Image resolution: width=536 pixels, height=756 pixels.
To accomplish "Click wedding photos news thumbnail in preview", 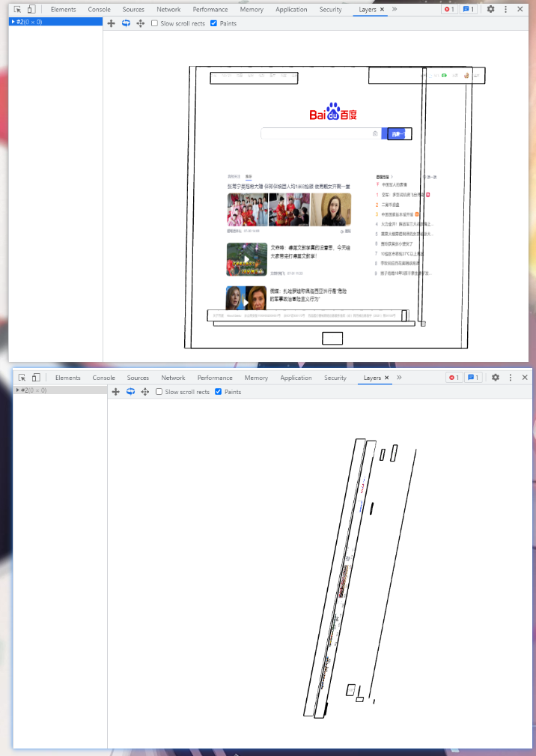I will (289, 210).
